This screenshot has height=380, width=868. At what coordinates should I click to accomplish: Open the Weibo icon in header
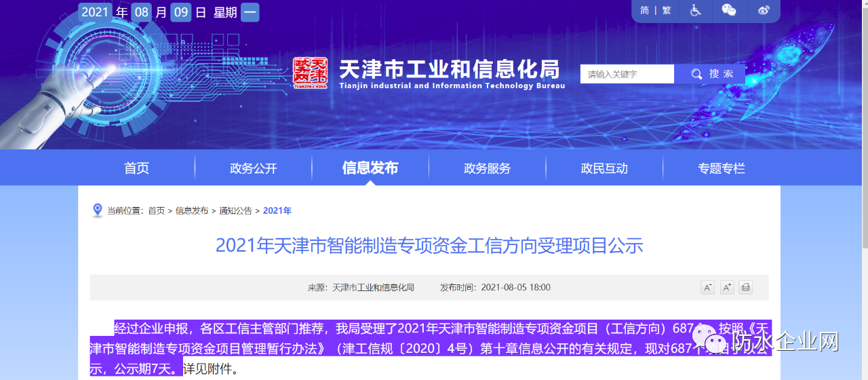point(764,10)
